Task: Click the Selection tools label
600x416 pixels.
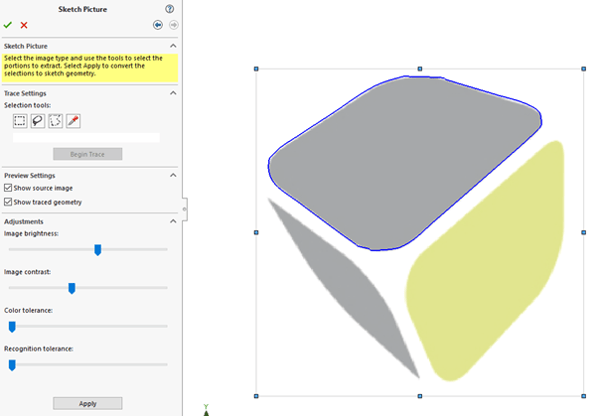Action: pos(28,105)
